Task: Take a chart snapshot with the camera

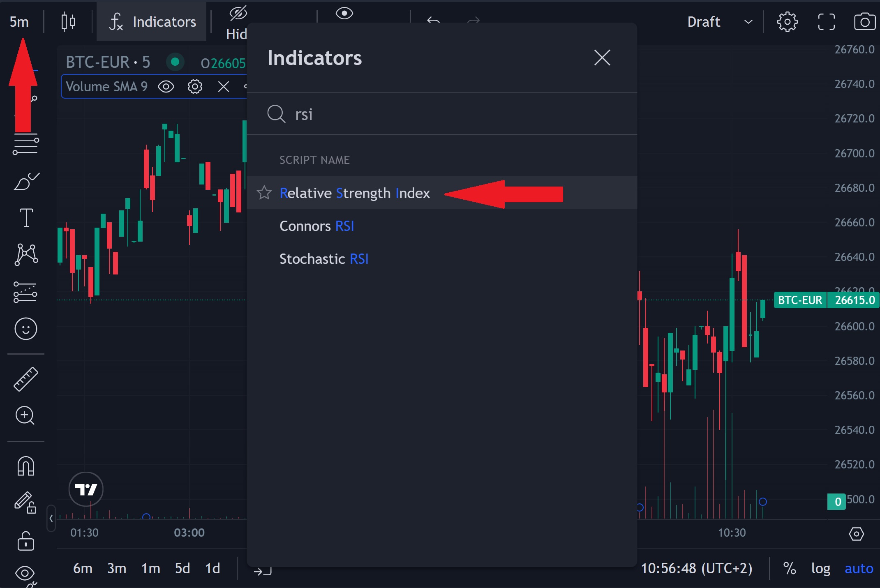Action: (x=864, y=22)
